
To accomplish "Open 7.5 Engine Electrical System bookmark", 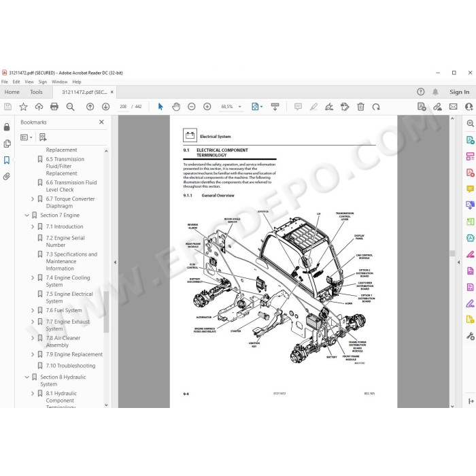I will [x=69, y=298].
